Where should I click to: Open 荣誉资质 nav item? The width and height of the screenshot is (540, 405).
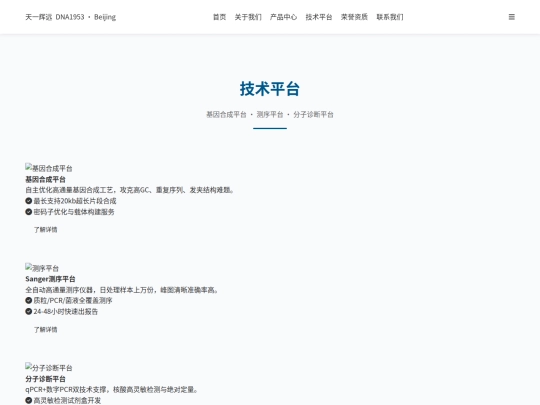click(354, 17)
